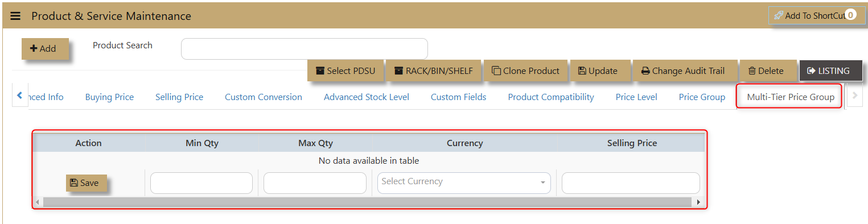
Task: Sort by Max Qty column header
Action: point(315,143)
